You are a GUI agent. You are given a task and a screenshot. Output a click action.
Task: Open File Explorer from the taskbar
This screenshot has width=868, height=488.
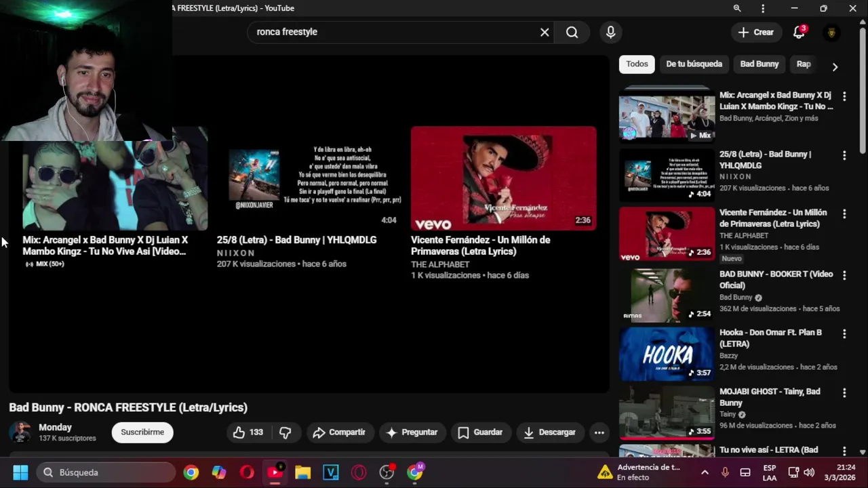click(x=302, y=472)
